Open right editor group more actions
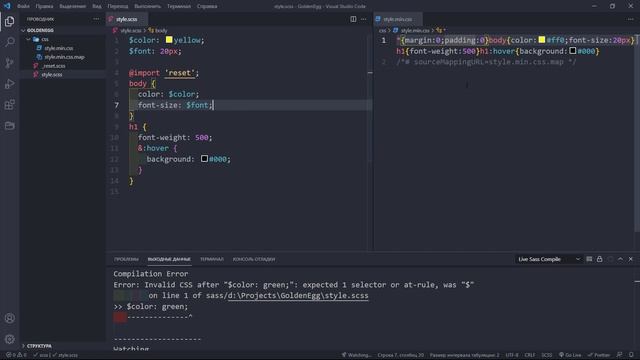 point(631,19)
